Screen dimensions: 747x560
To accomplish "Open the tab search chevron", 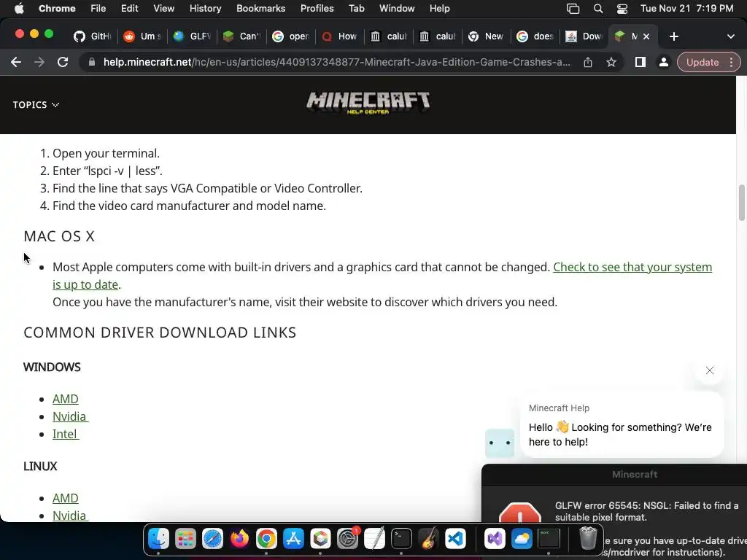I will click(x=730, y=36).
